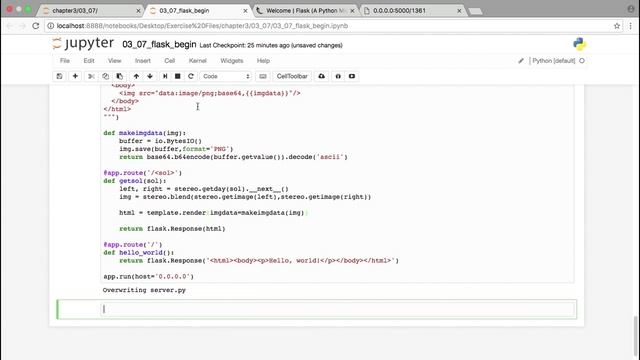Screen dimensions: 640x360
Task: Click the @app.route('/<sol>') line
Action: pos(142,173)
